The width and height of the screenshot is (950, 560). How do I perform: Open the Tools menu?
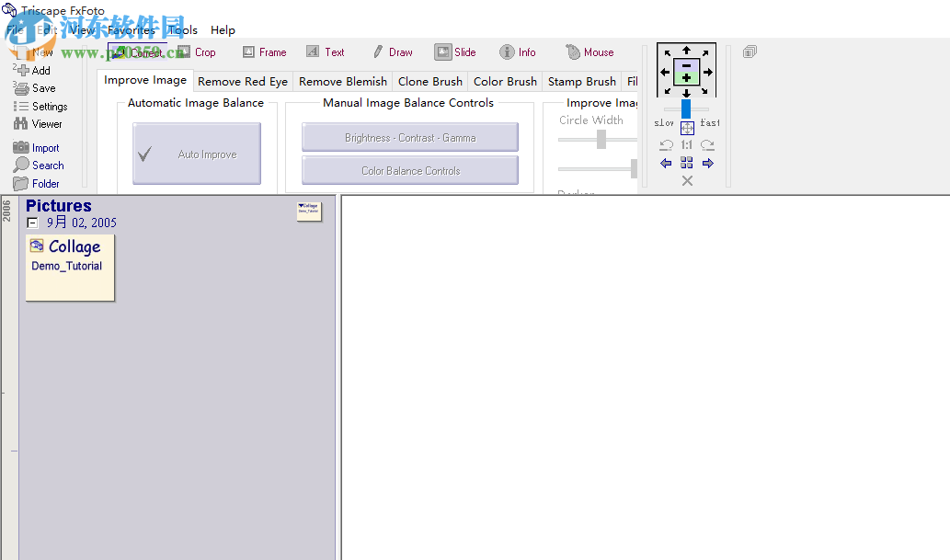[182, 29]
